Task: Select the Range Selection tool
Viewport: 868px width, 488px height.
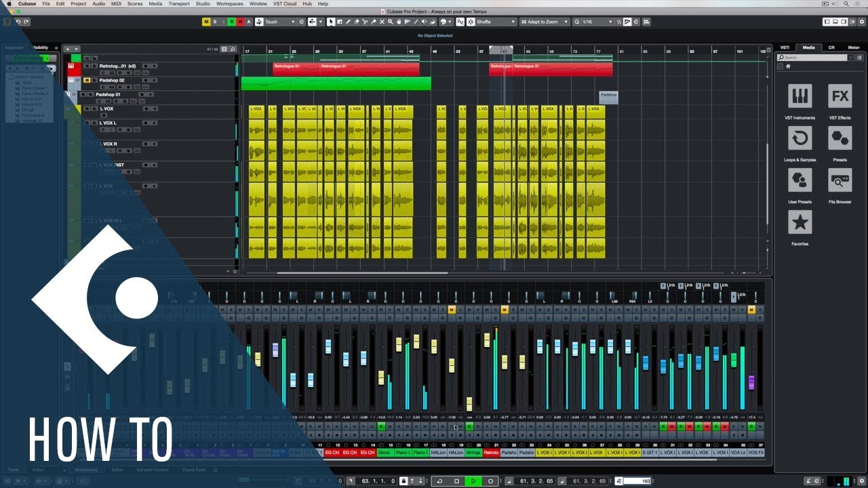Action: tap(340, 22)
